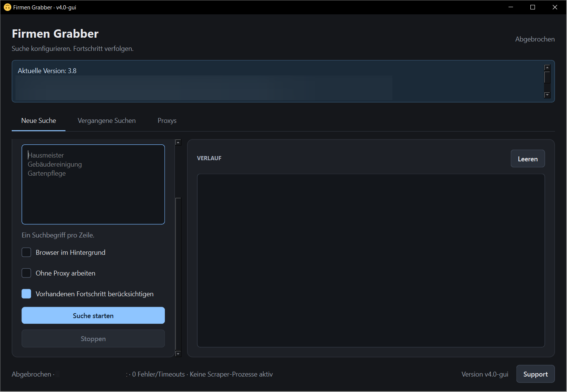Switch to the Neue Suche tab

tap(38, 121)
